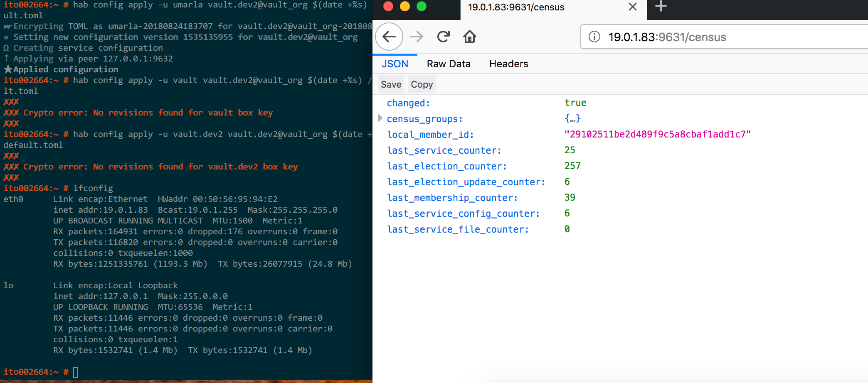Expand the census_groups node
The width and height of the screenshot is (868, 383).
point(380,118)
